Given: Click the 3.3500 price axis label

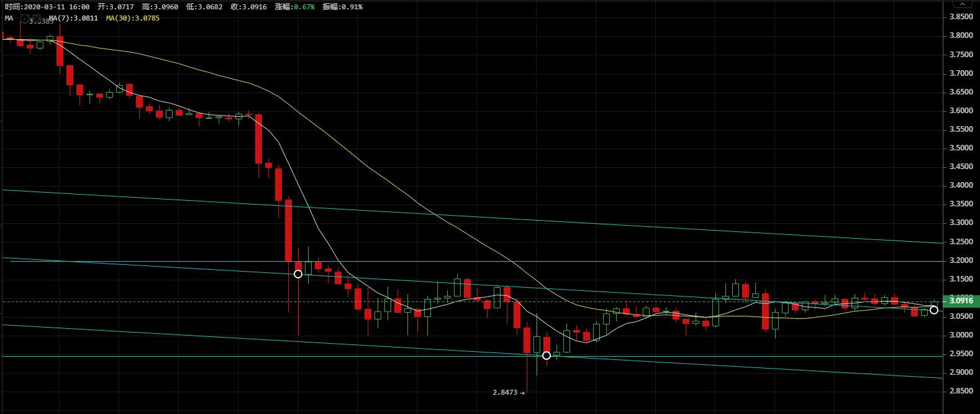Looking at the screenshot, I should coord(961,204).
